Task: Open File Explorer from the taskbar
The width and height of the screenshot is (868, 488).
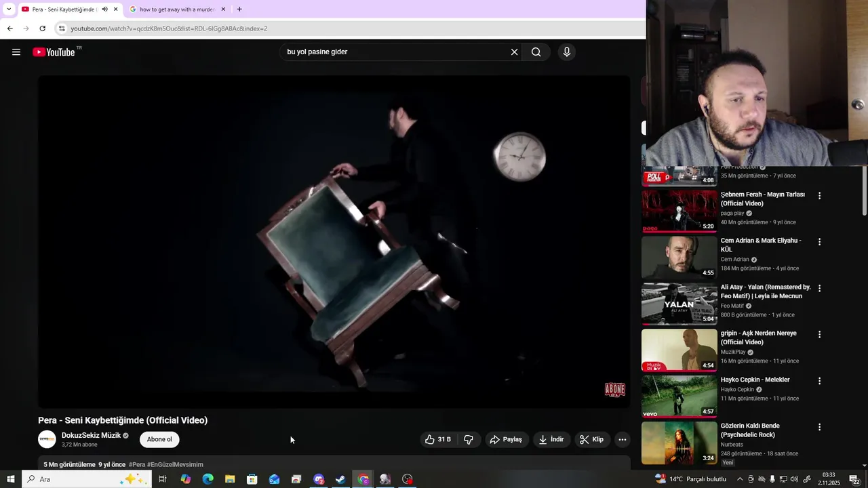Action: pyautogui.click(x=230, y=479)
